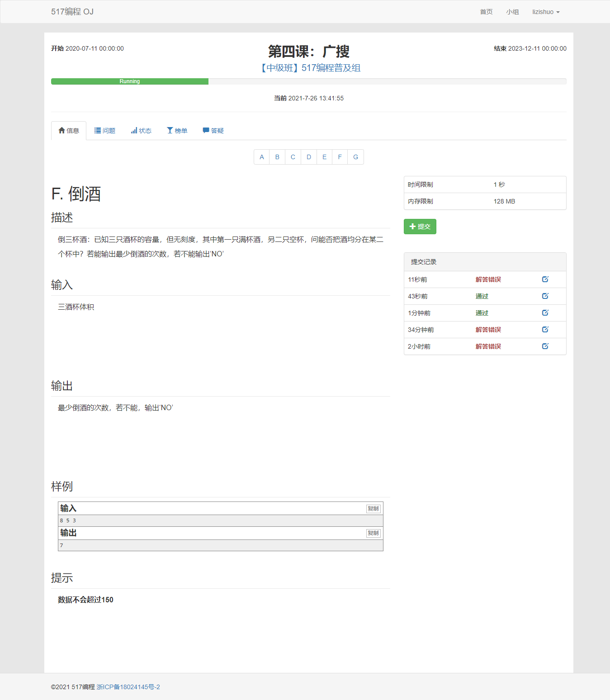The width and height of the screenshot is (610, 700).
Task: Open detail icon beside 11秒前 submission
Action: point(545,279)
